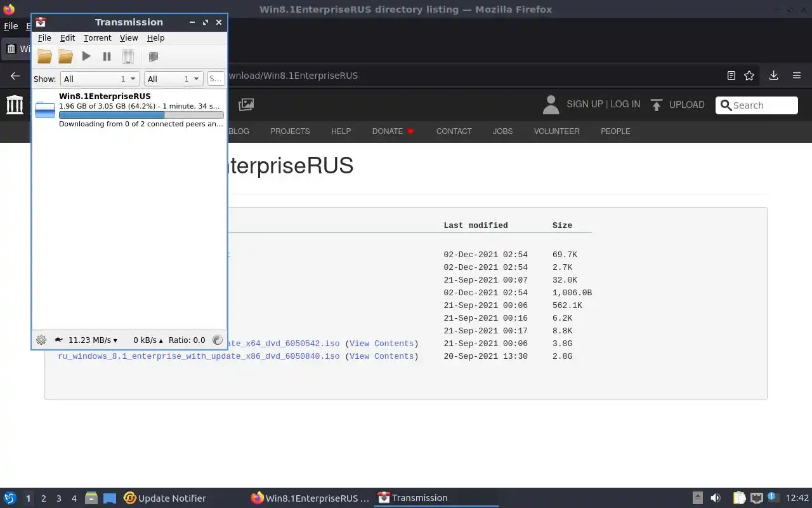This screenshot has width=812, height=508.
Task: Open the BLOG navigation link
Action: (239, 131)
